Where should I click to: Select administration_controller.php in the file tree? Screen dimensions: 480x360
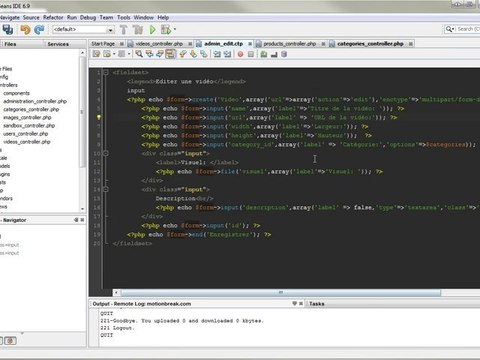point(35,101)
